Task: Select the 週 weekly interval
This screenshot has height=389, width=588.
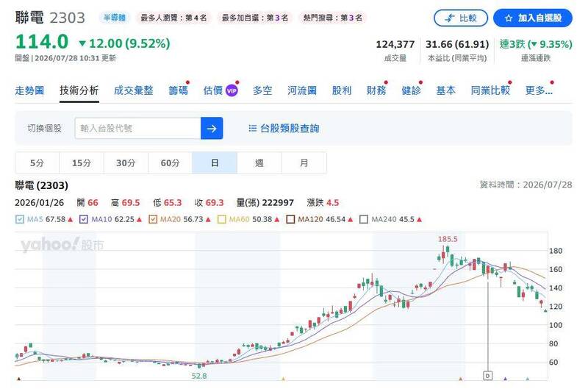Action: (x=259, y=163)
